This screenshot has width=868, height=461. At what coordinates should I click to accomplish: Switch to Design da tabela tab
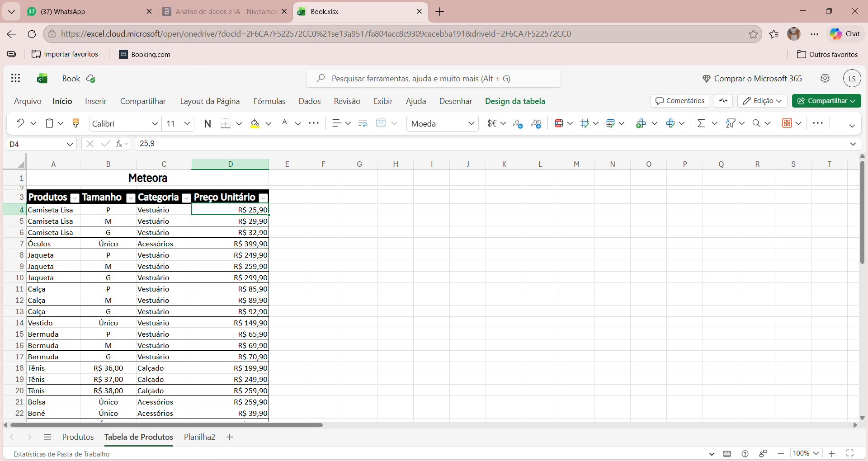point(515,101)
